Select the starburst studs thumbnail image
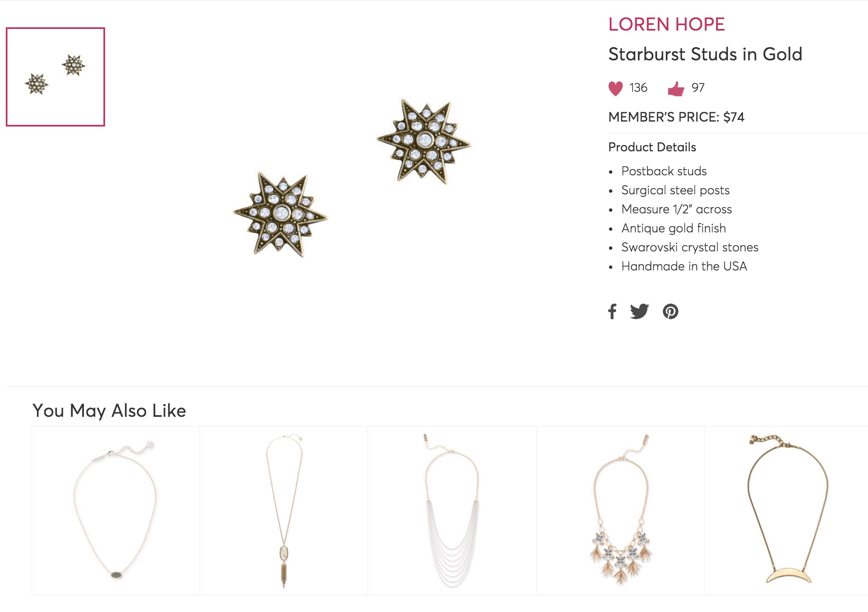This screenshot has height=612, width=868. [x=55, y=77]
